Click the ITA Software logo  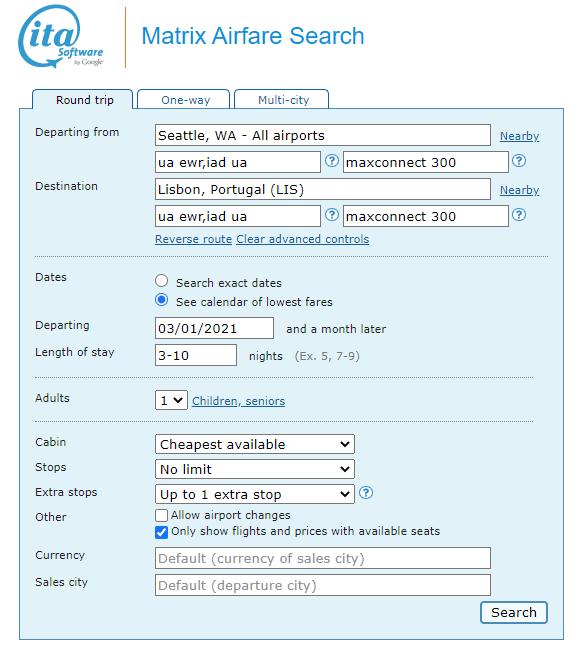tap(60, 37)
